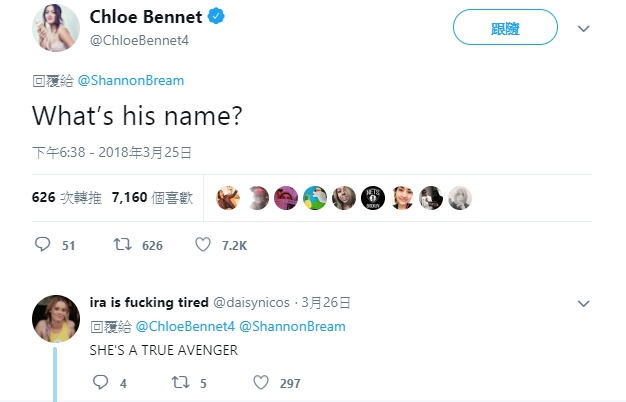
Task: Click the reply icon on Chloe's tweet
Action: pos(42,244)
